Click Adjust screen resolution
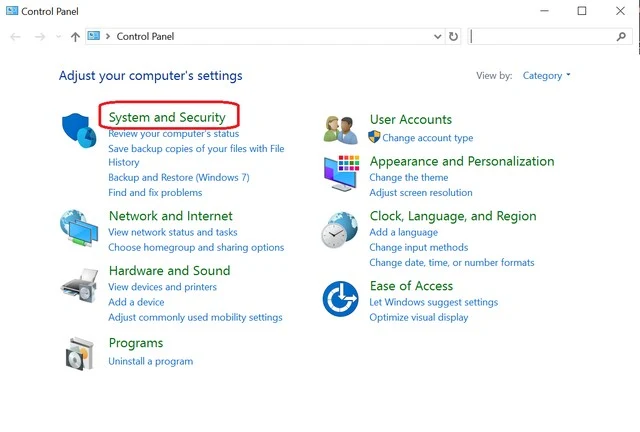The width and height of the screenshot is (640, 432). click(421, 192)
